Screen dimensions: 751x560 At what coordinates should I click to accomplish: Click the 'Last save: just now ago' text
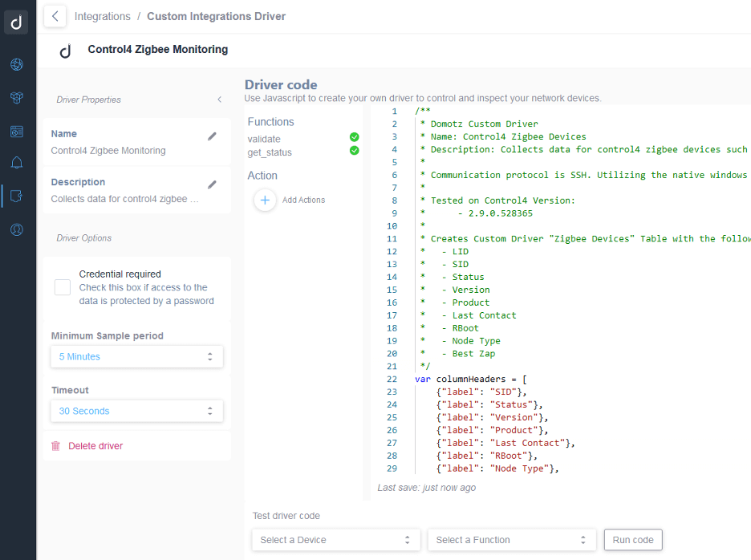(x=427, y=488)
